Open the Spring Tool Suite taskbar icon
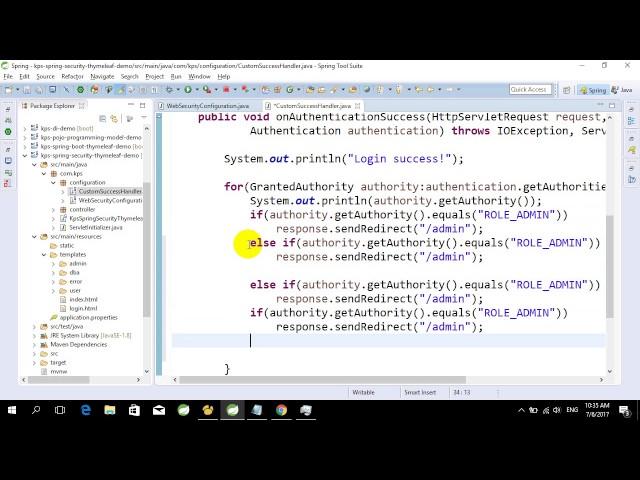Screen dimensions: 640x480 [232, 410]
